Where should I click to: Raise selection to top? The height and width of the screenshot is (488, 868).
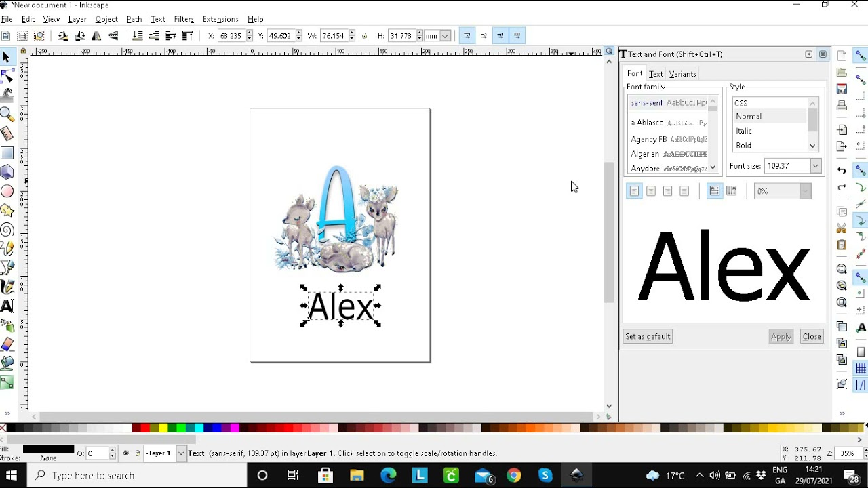(x=188, y=36)
